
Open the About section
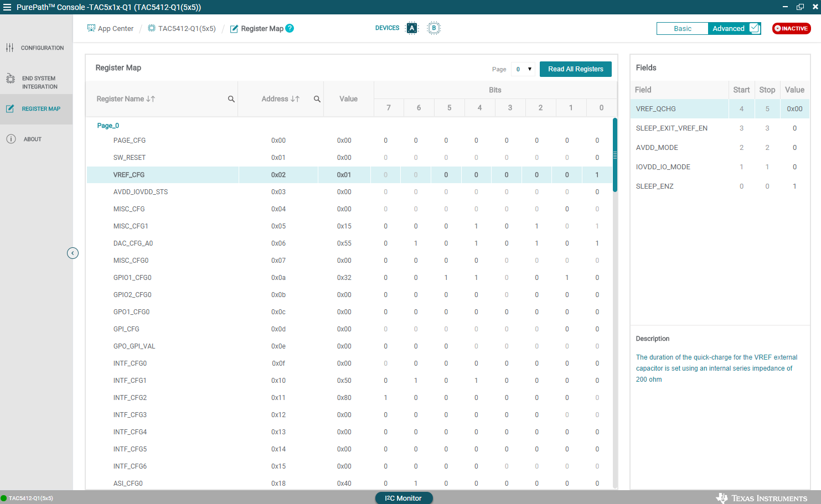(x=36, y=139)
